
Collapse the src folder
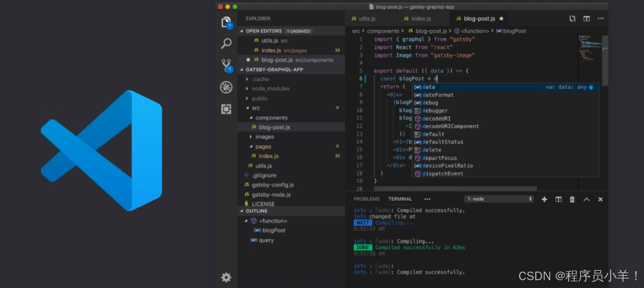point(247,108)
